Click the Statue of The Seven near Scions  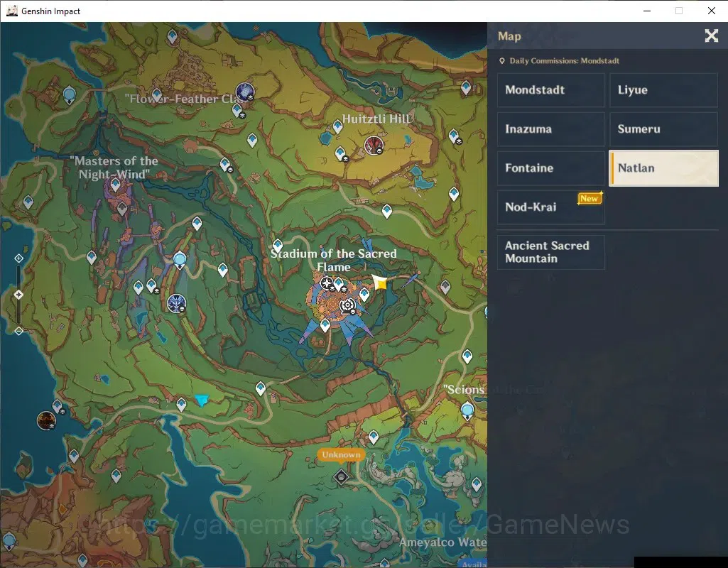pyautogui.click(x=467, y=411)
